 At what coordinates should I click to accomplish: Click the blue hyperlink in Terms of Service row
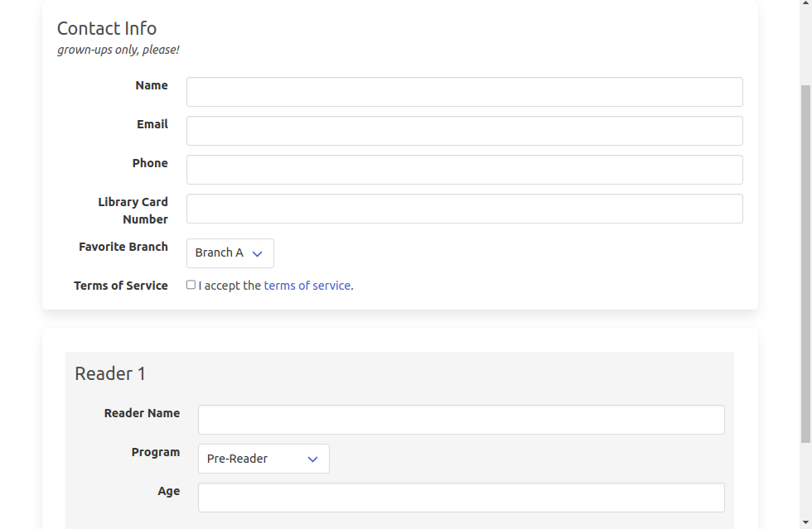coord(307,285)
